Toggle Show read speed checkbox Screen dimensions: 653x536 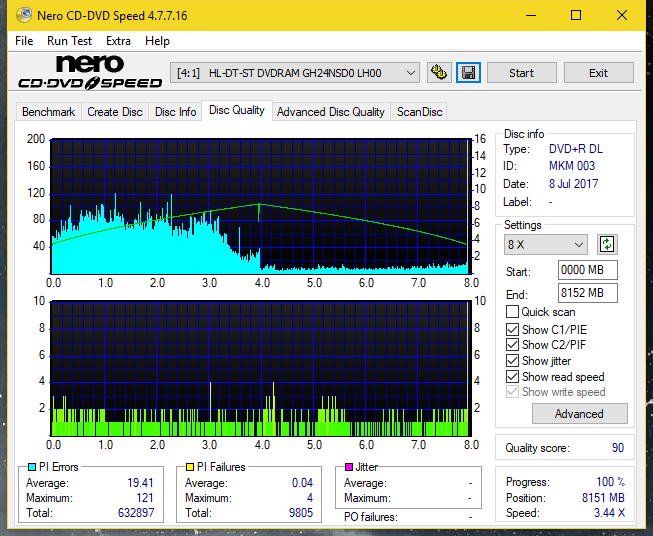(512, 376)
